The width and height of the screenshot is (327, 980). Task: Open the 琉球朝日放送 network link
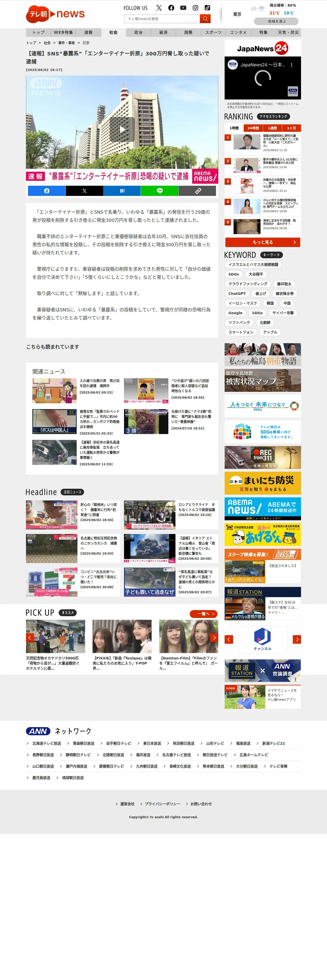[x=73, y=778]
